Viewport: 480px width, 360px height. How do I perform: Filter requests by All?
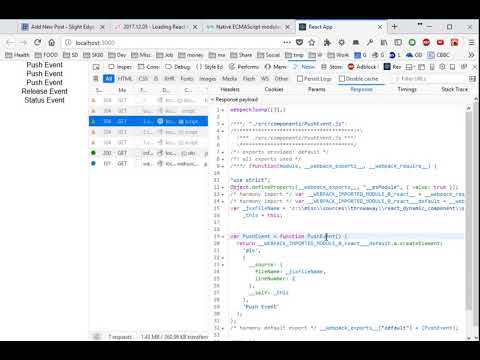(x=109, y=79)
